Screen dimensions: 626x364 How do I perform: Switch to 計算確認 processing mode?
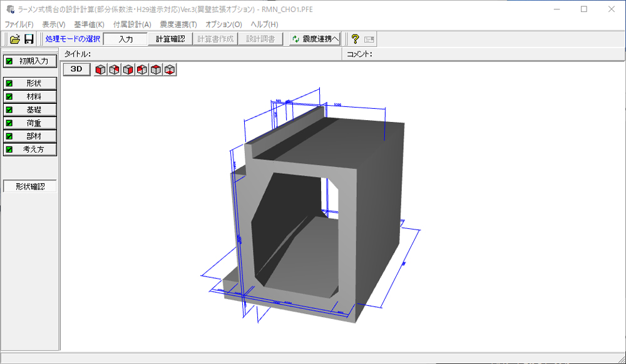click(170, 39)
